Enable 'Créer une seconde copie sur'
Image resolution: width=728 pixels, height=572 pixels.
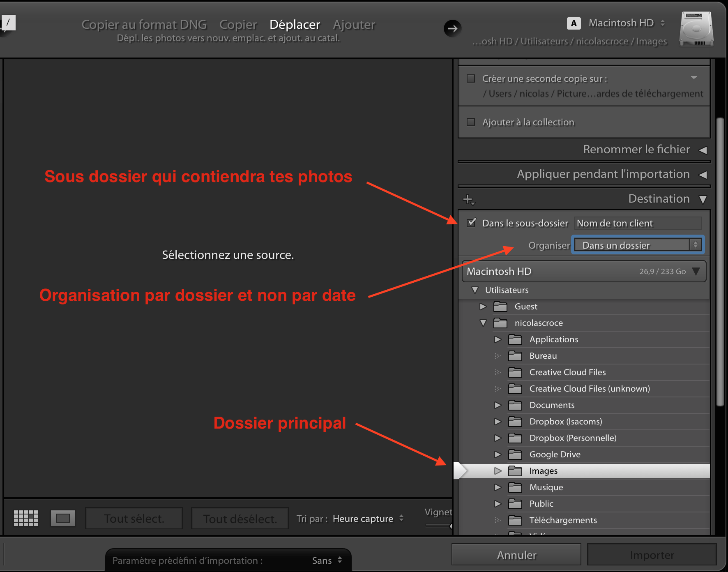click(470, 78)
